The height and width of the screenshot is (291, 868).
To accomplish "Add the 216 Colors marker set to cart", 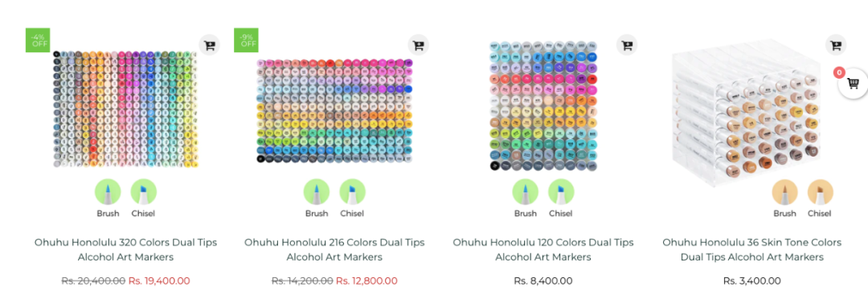I will click(418, 45).
